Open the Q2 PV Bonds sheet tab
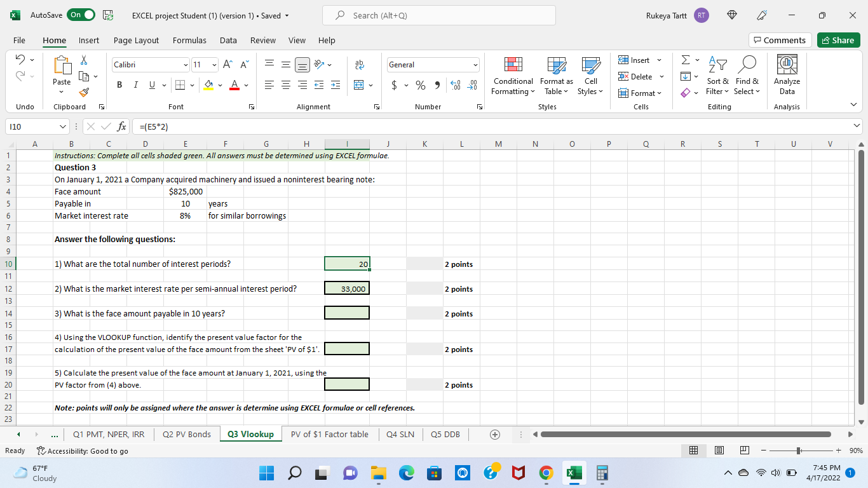868x488 pixels. click(186, 434)
